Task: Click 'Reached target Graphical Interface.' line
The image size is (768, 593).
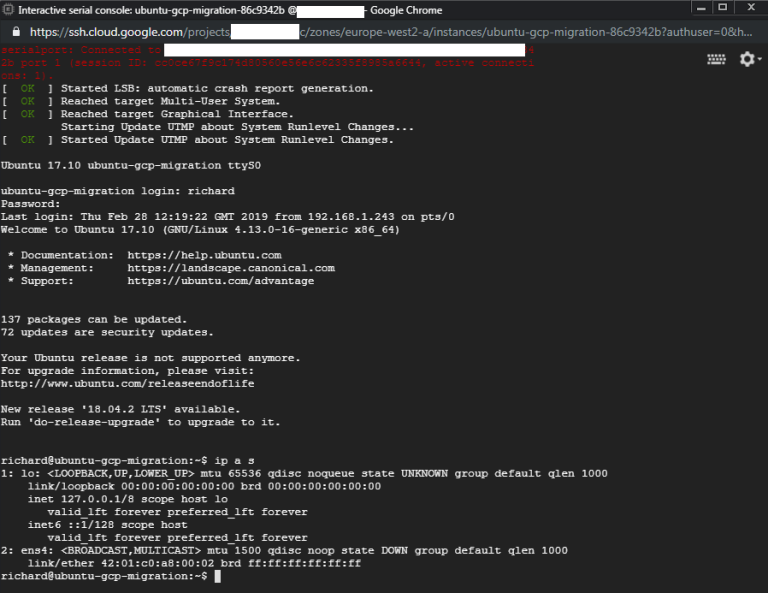Action: click(x=147, y=114)
